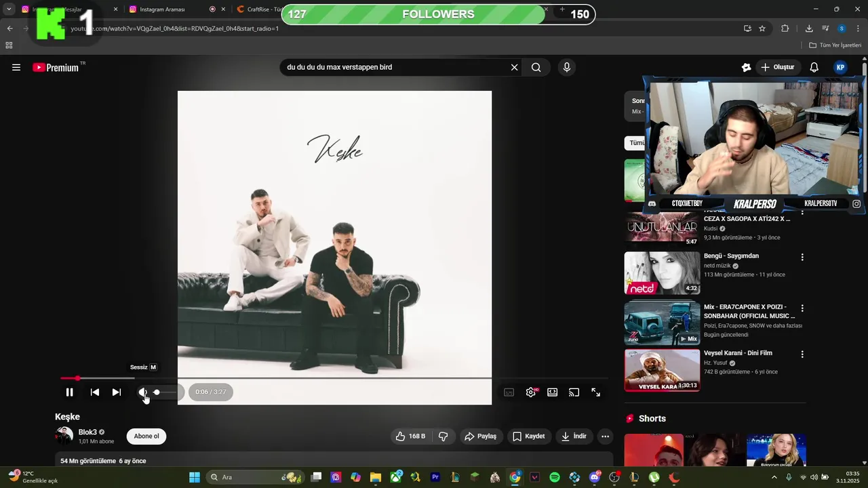The height and width of the screenshot is (488, 868).
Task: Start voice search with microphone
Action: (x=567, y=67)
